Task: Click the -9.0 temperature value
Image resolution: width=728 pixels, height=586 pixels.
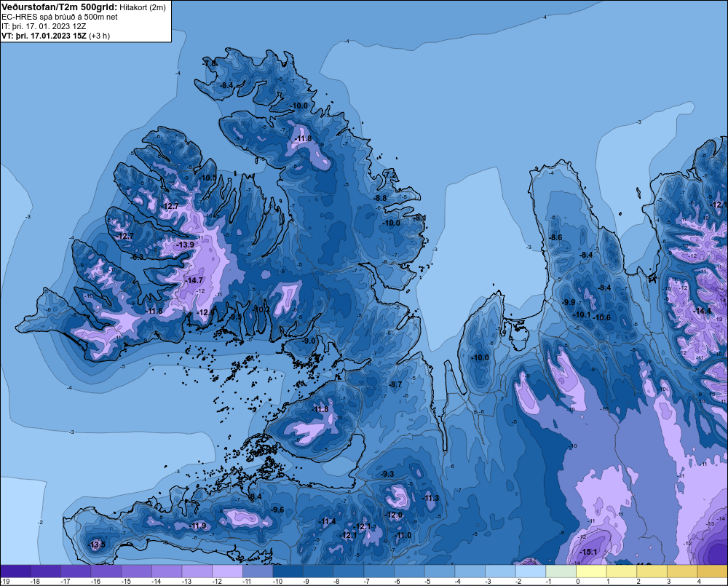Action: coord(308,341)
